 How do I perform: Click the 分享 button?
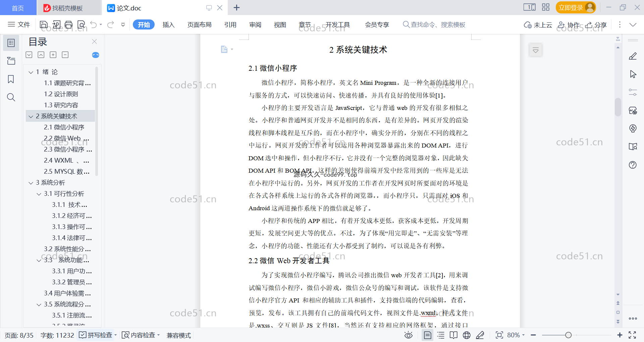pos(596,24)
